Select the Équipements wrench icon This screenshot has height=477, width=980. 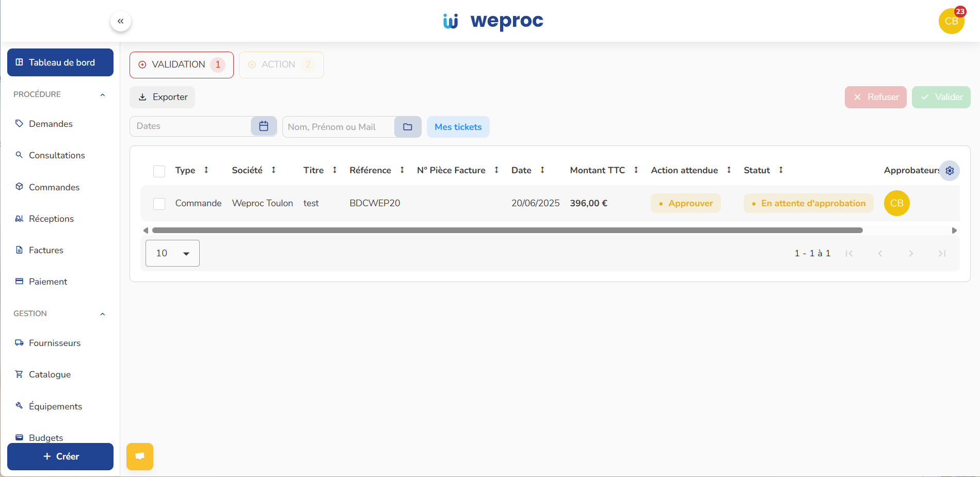click(19, 406)
